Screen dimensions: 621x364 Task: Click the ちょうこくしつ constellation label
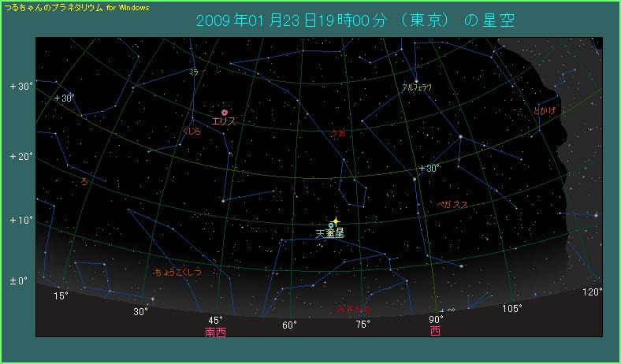pos(177,272)
